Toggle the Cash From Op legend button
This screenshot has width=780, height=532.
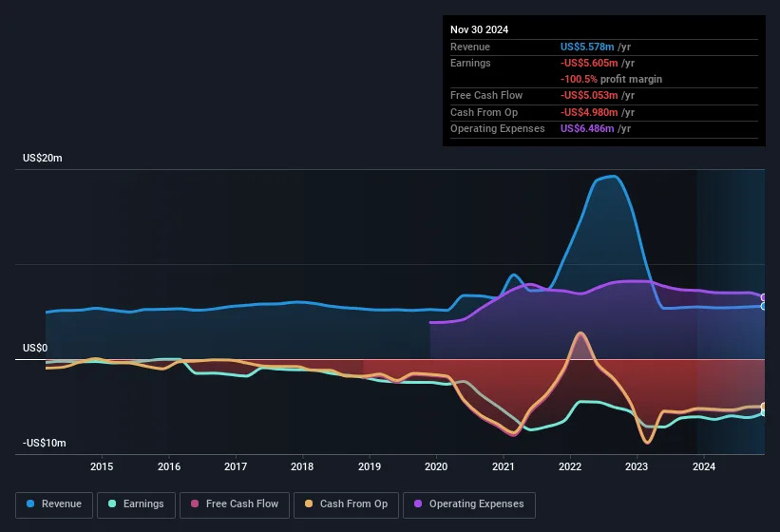click(x=346, y=504)
